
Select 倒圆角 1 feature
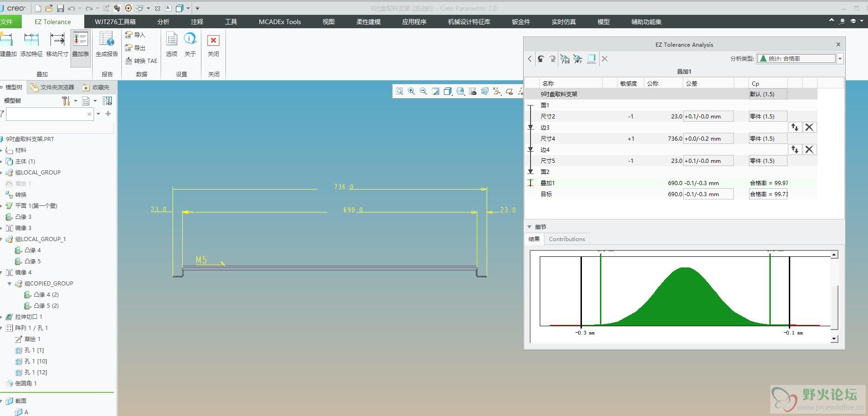pyautogui.click(x=21, y=384)
